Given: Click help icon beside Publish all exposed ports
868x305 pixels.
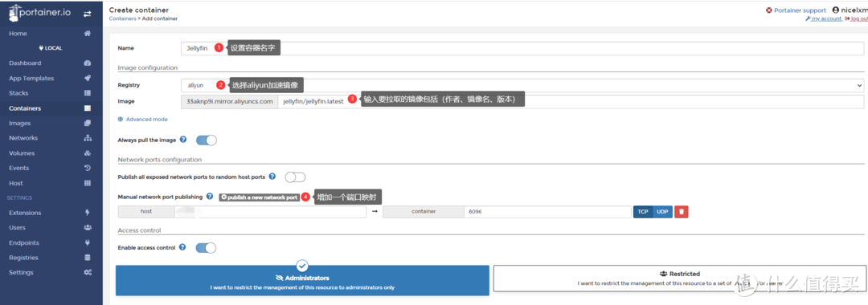Looking at the screenshot, I should [x=272, y=177].
